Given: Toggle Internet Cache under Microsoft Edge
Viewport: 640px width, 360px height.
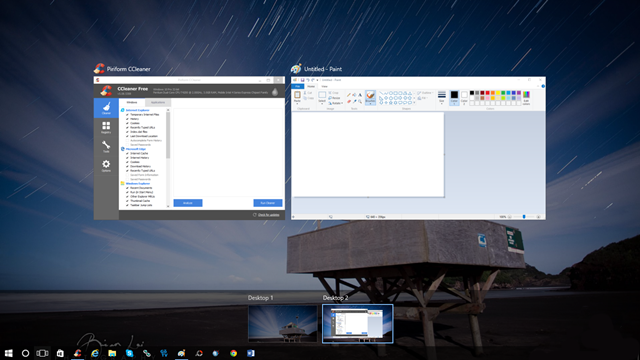Looking at the screenshot, I should point(127,153).
